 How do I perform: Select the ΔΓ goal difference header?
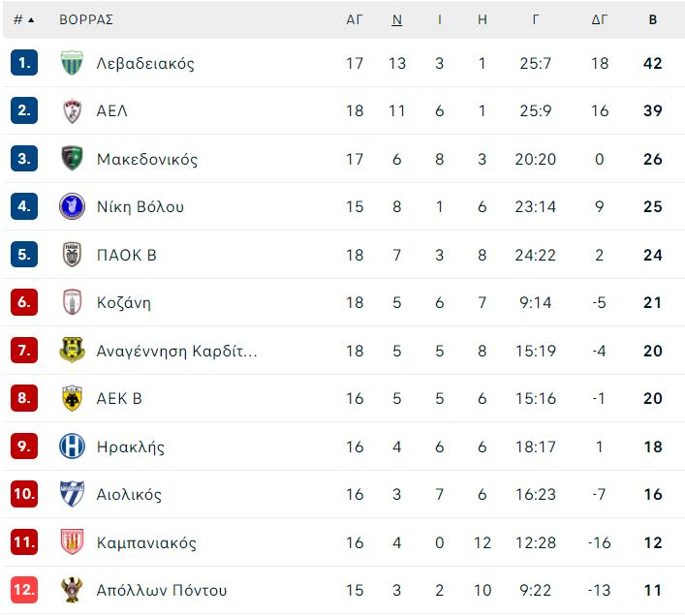600,19
